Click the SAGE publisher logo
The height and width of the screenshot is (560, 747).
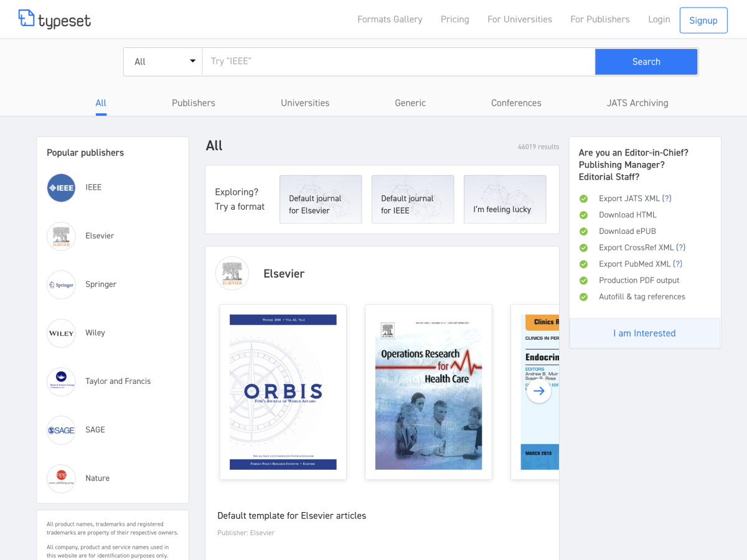coord(61,430)
